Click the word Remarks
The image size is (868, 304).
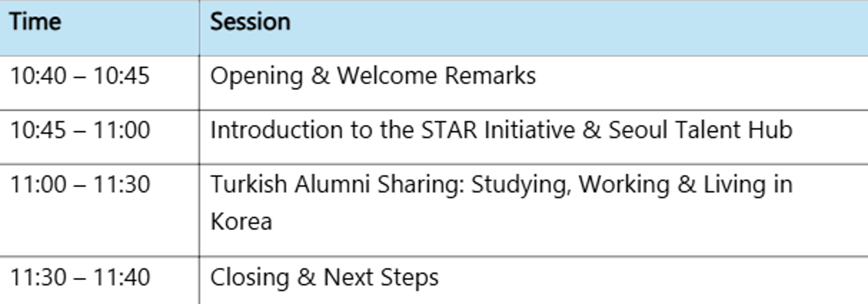pyautogui.click(x=490, y=76)
